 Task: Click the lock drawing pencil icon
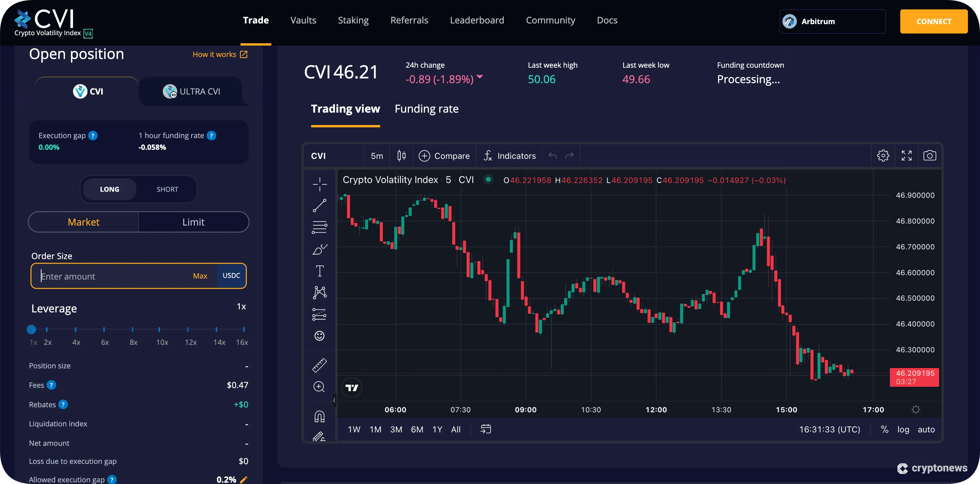click(320, 436)
